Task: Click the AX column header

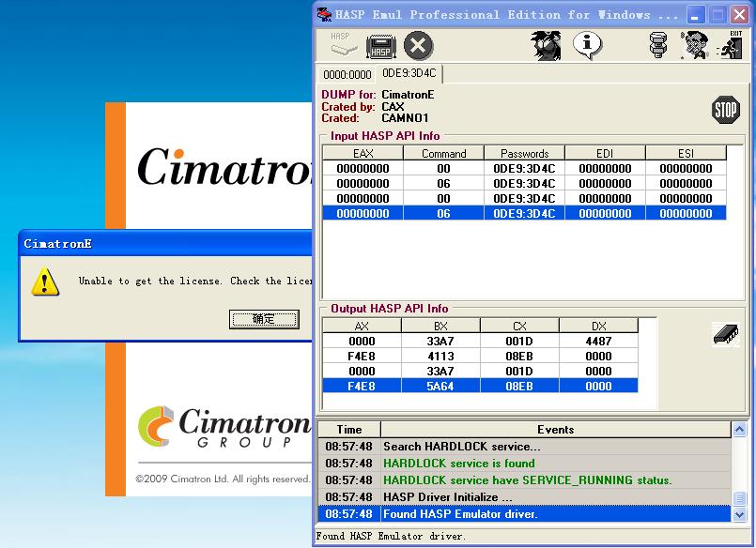Action: pyautogui.click(x=362, y=326)
